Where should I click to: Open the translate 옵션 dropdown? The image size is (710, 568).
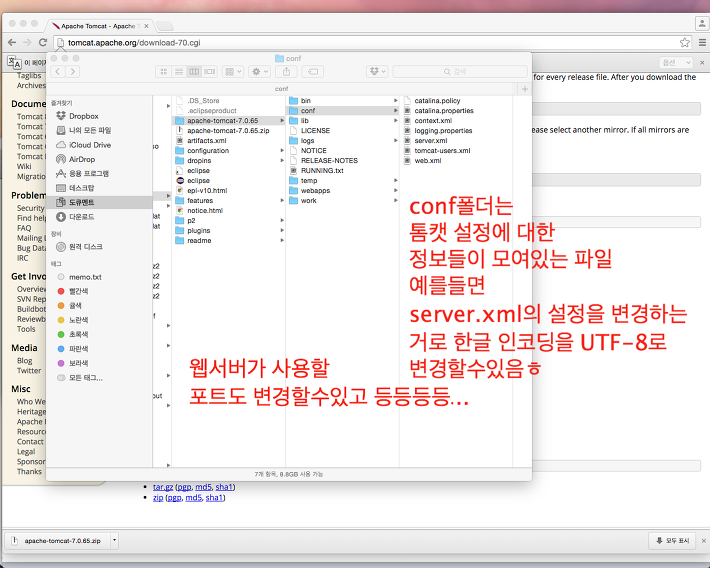[676, 63]
